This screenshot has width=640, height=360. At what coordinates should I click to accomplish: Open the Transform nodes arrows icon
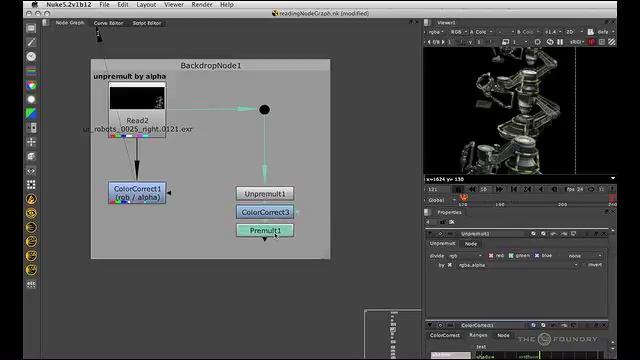(x=31, y=142)
